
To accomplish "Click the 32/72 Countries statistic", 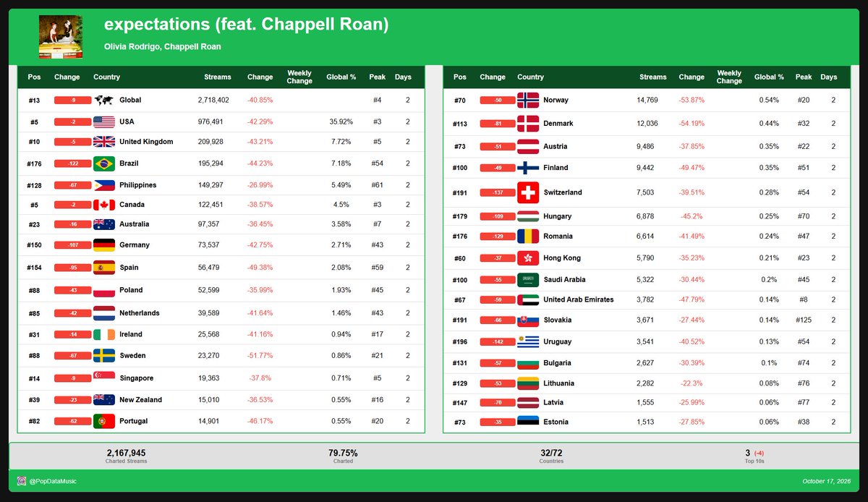I will click(551, 453).
